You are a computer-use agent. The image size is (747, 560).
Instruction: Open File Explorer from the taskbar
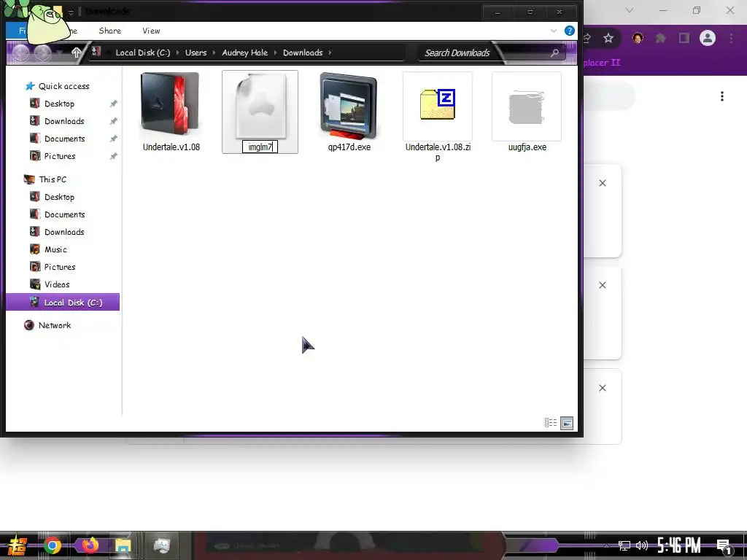[123, 545]
